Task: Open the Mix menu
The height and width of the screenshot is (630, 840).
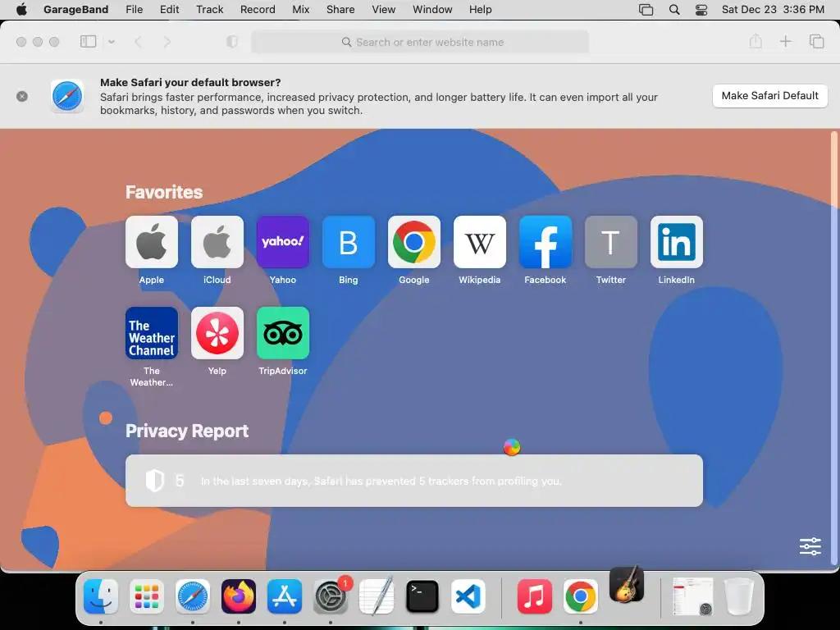Action: point(300,10)
